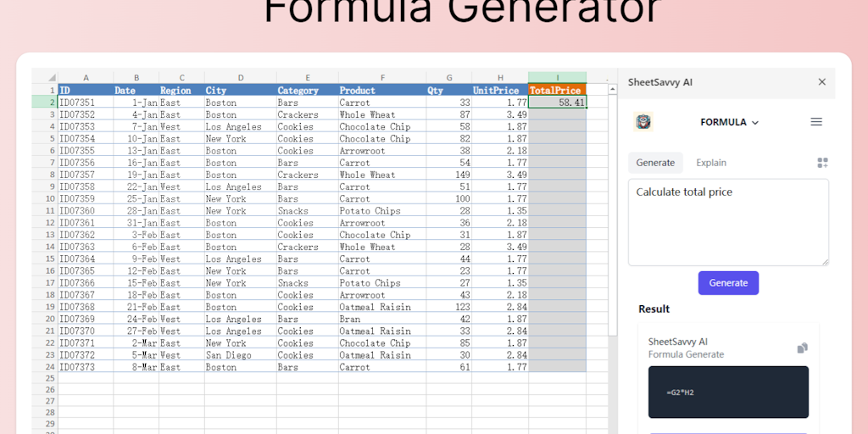Click the City header cell

pos(240,90)
